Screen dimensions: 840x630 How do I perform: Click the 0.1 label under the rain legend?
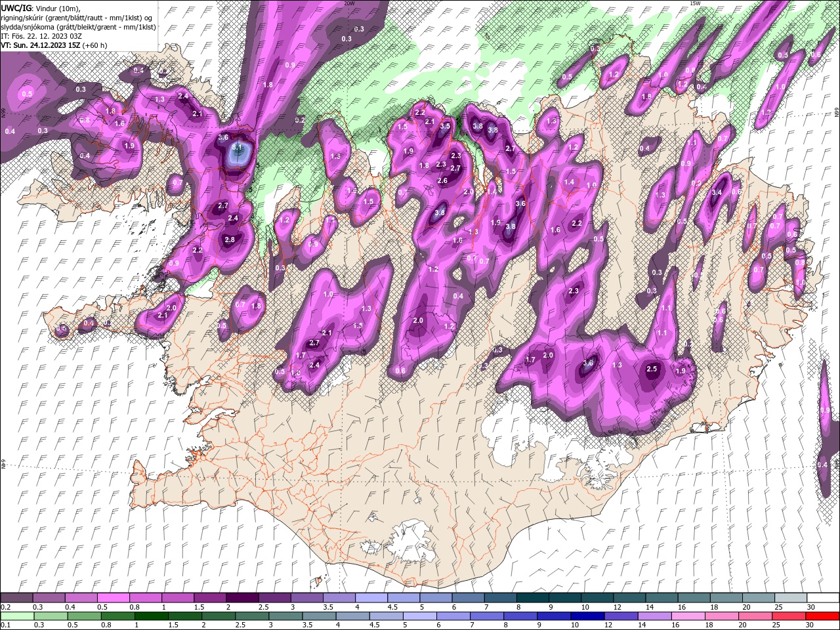(x=5, y=625)
